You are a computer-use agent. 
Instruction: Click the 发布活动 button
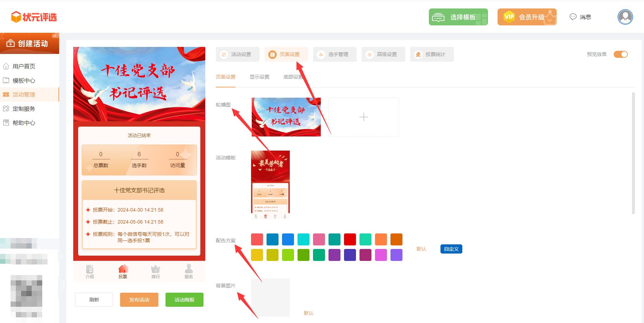(x=139, y=300)
